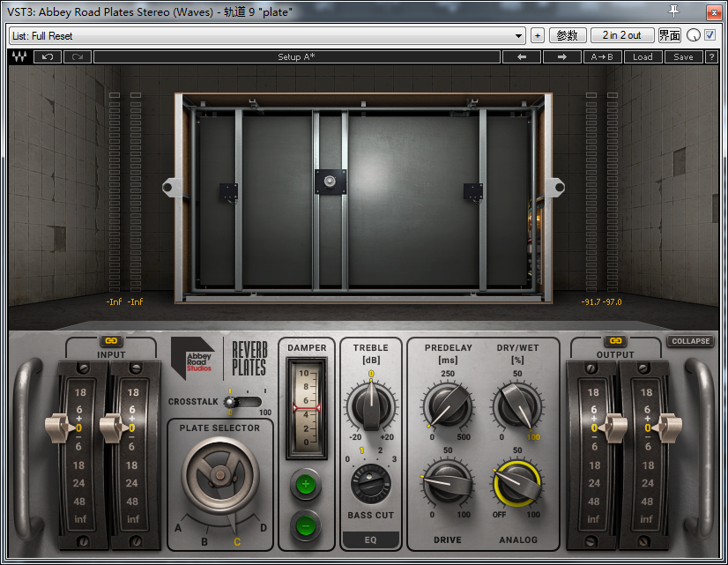Click the -91.7 output meter readout
728x565 pixels.
tap(591, 301)
